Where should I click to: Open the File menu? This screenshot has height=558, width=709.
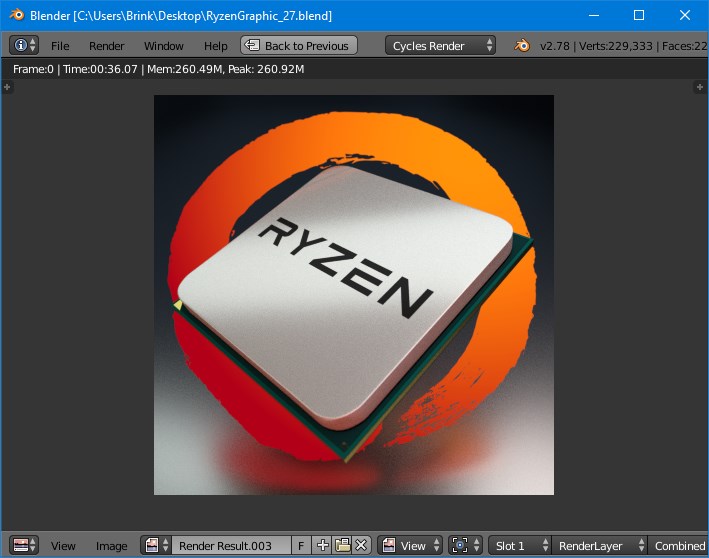pos(60,46)
